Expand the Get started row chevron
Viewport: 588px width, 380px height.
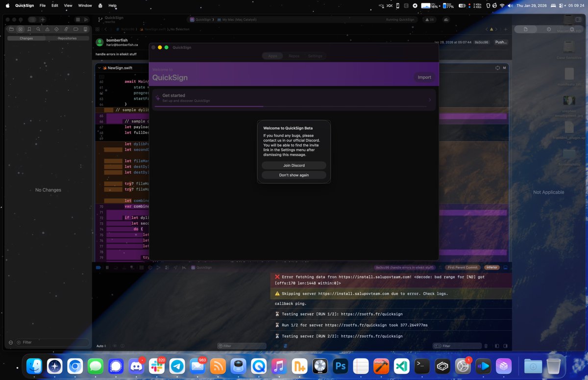430,100
